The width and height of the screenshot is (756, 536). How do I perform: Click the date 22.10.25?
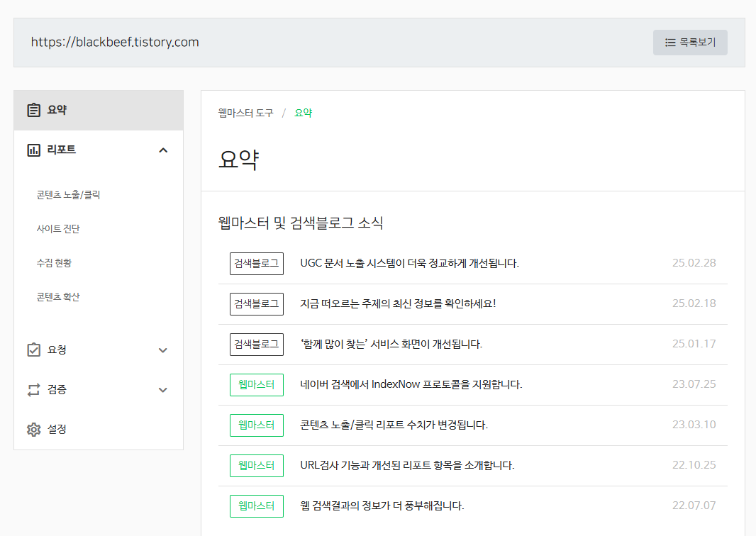694,465
